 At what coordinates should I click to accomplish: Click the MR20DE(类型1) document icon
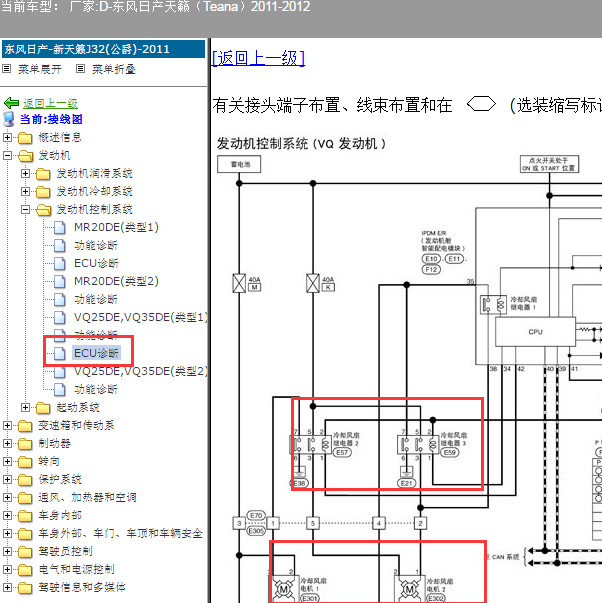tap(60, 228)
